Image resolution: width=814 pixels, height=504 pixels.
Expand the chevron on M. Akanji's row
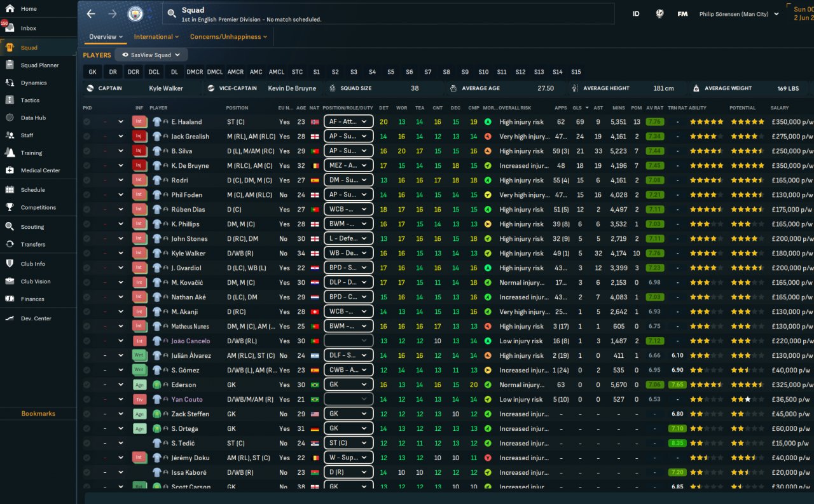121,312
